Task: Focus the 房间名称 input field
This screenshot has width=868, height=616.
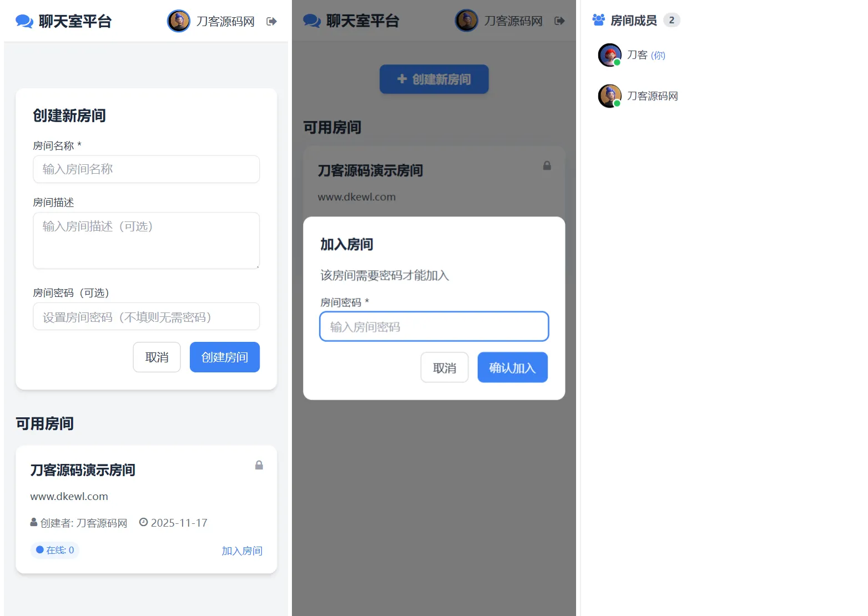Action: coord(147,169)
